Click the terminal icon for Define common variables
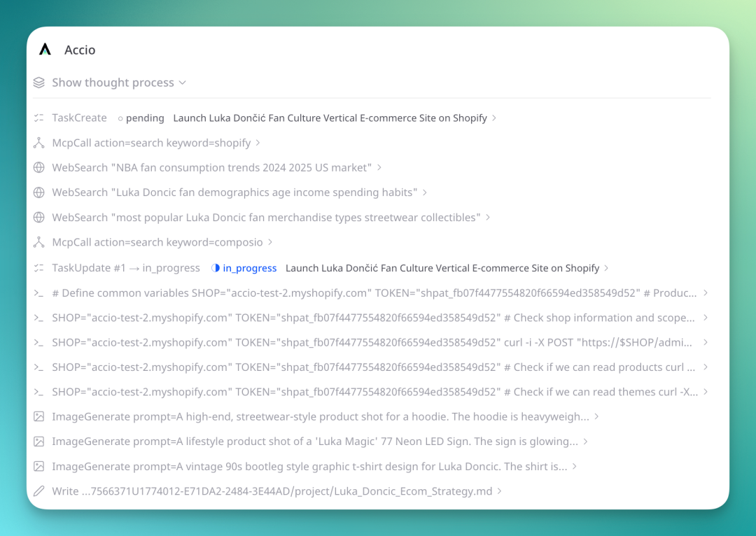 click(39, 293)
